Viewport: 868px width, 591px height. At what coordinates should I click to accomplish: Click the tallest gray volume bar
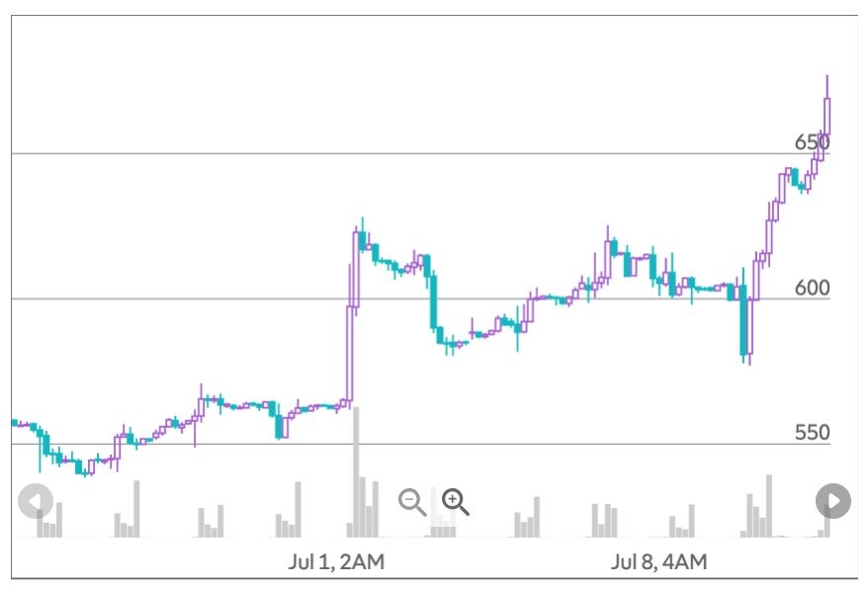click(356, 472)
